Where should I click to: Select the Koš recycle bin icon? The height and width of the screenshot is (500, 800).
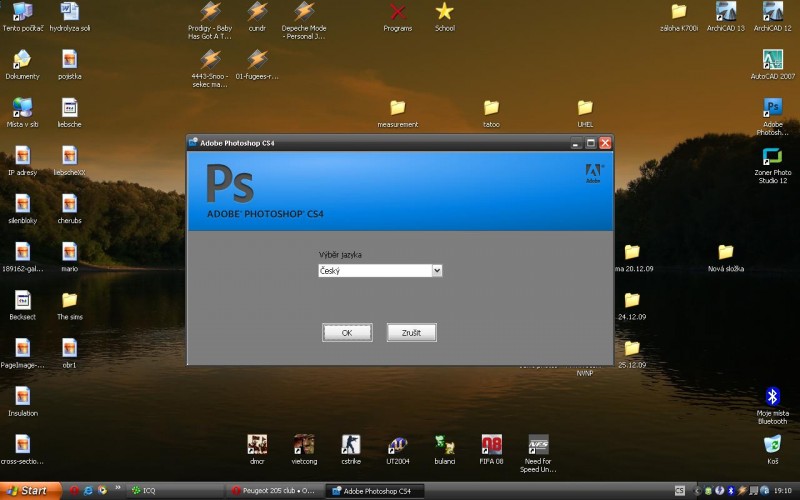(772, 444)
